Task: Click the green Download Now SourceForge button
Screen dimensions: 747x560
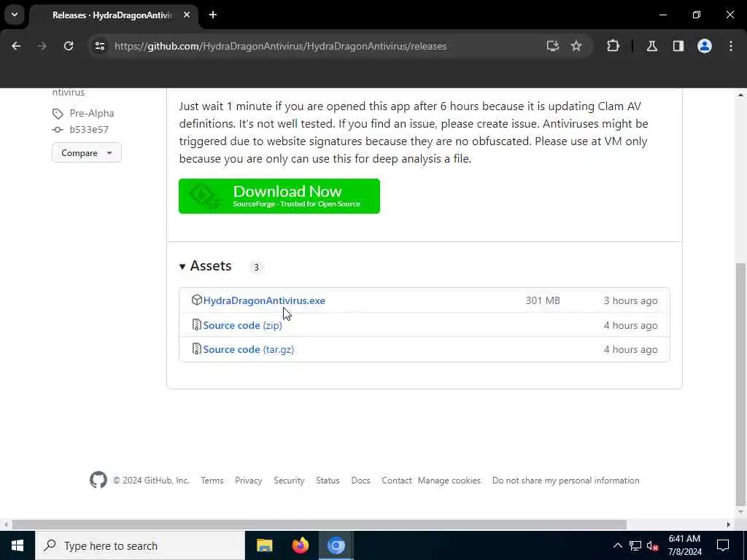Action: click(x=279, y=196)
